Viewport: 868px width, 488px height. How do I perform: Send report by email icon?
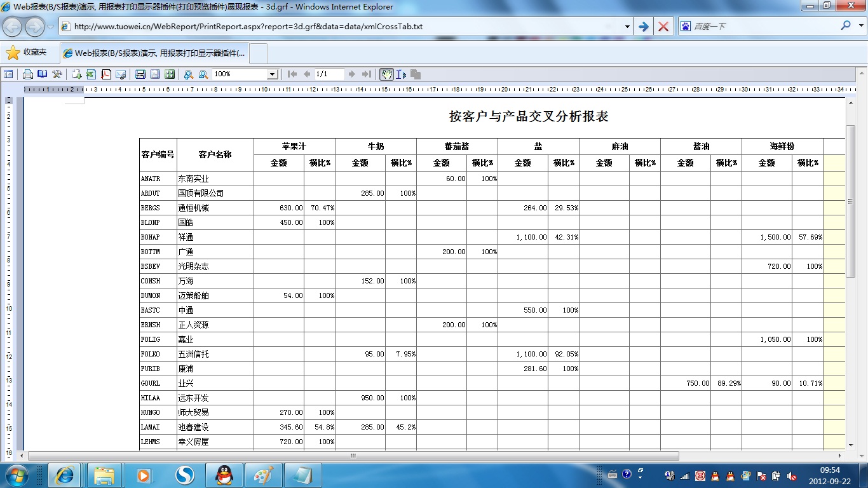[121, 74]
